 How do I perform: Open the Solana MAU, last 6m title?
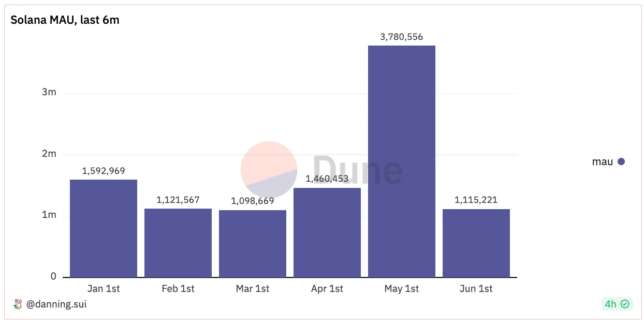click(65, 20)
